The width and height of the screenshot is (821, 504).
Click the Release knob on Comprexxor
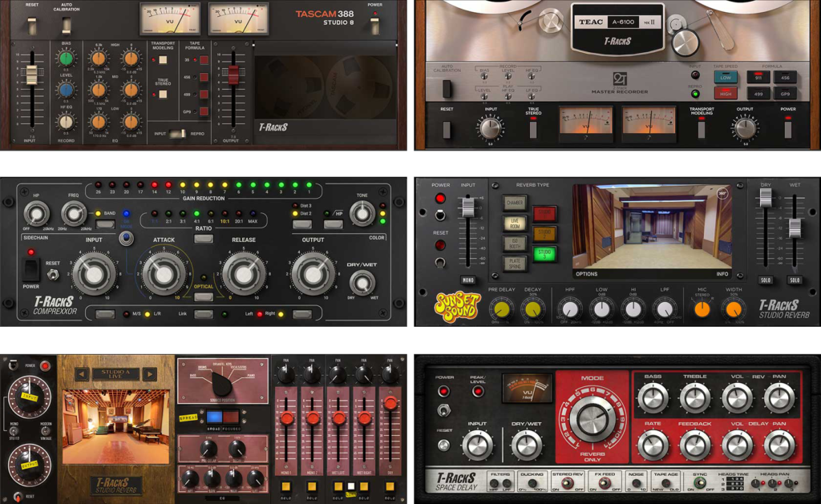244,274
